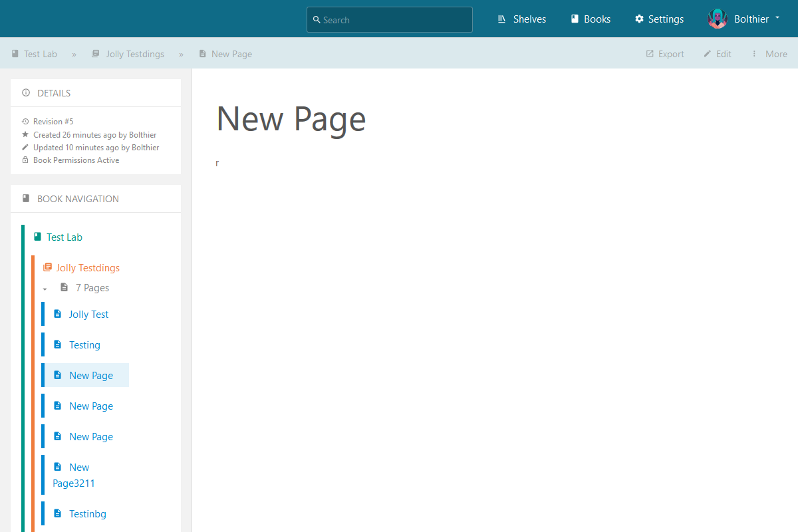Image resolution: width=798 pixels, height=532 pixels.
Task: Open Settings using the gear icon
Action: click(x=637, y=19)
